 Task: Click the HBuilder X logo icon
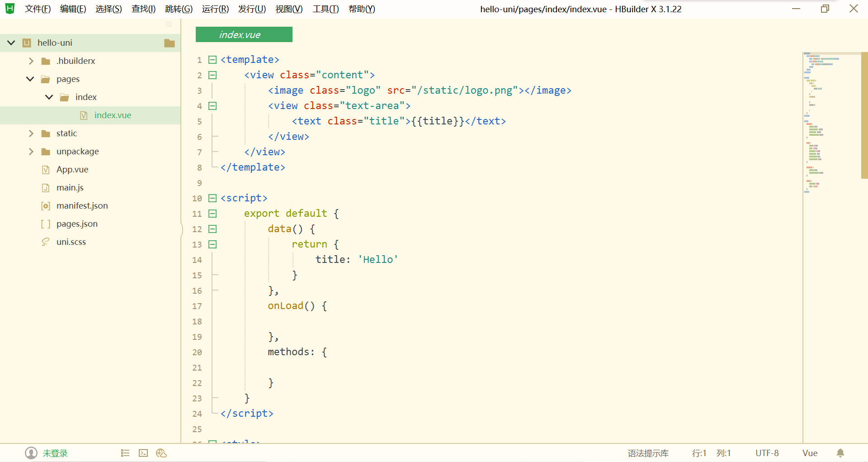10,9
